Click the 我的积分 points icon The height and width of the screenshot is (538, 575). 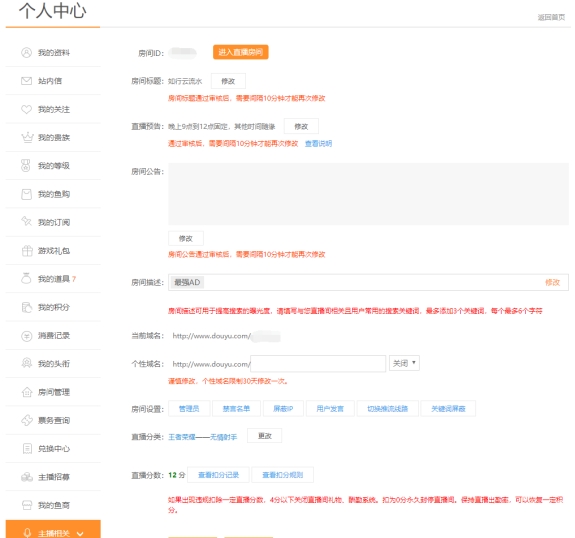(27, 307)
